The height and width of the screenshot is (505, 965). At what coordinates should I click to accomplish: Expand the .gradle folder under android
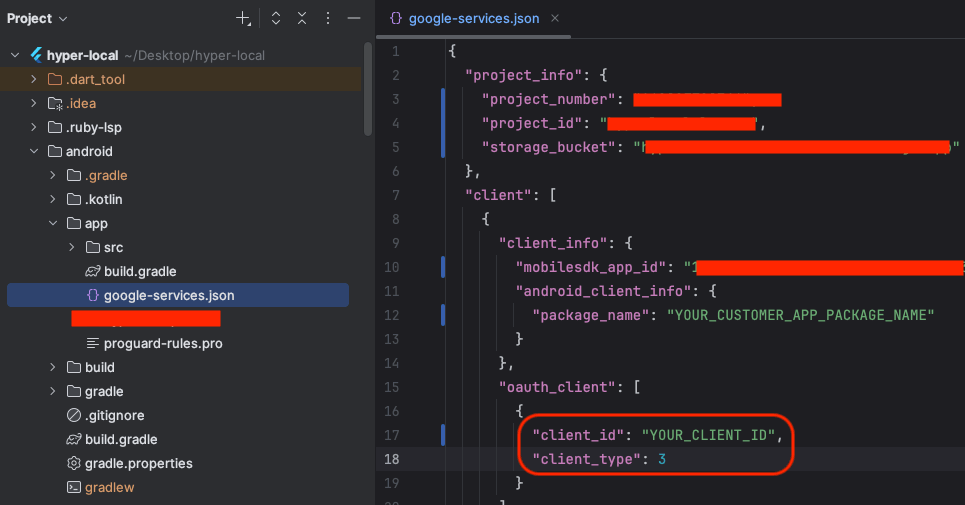tap(53, 175)
